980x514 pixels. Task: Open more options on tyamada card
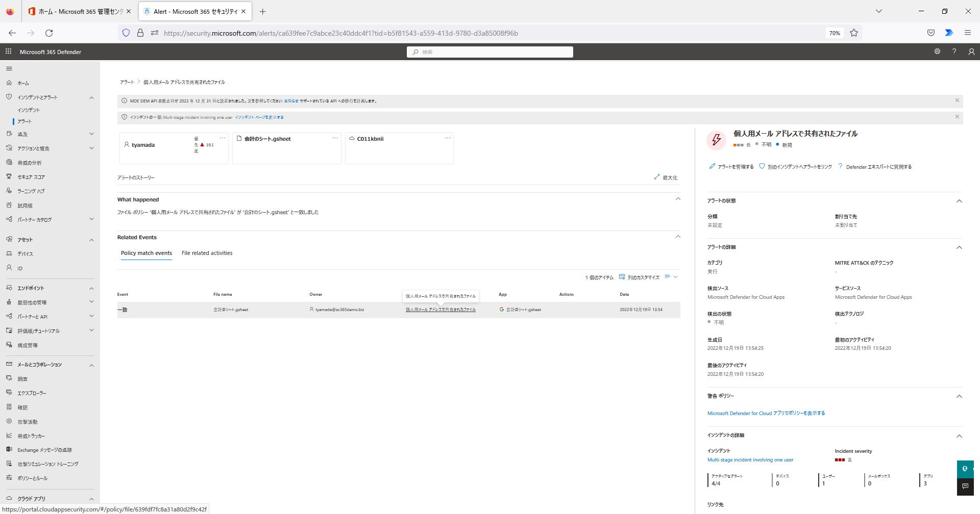coord(223,138)
